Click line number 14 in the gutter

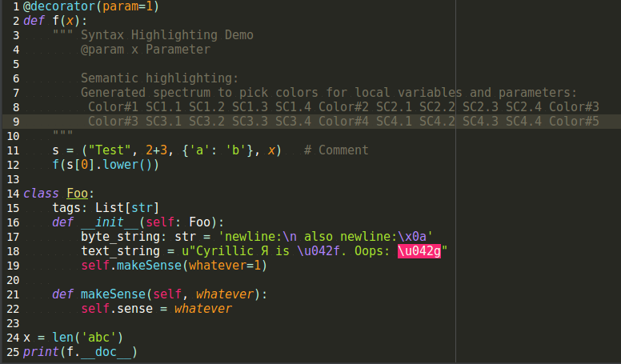pyautogui.click(x=13, y=194)
